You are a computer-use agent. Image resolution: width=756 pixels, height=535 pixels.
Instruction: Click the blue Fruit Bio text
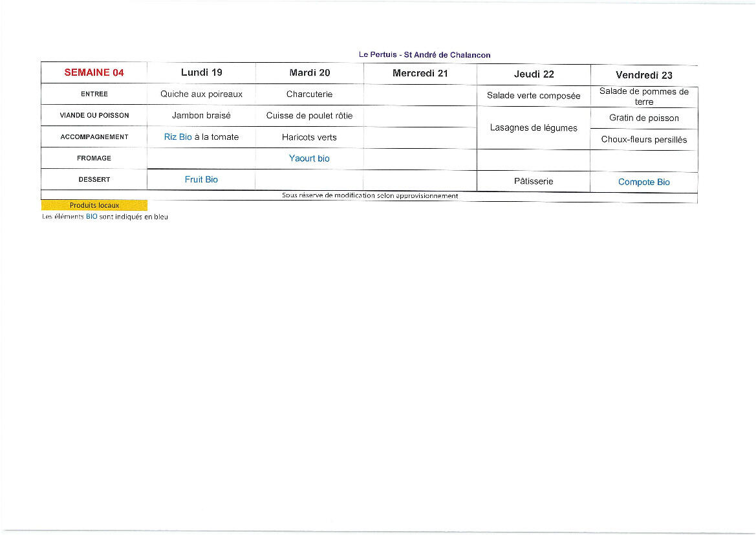click(x=201, y=179)
